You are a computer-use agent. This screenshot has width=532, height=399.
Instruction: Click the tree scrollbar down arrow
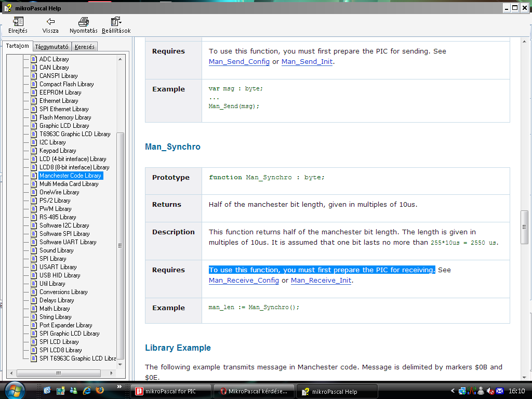pyautogui.click(x=120, y=365)
